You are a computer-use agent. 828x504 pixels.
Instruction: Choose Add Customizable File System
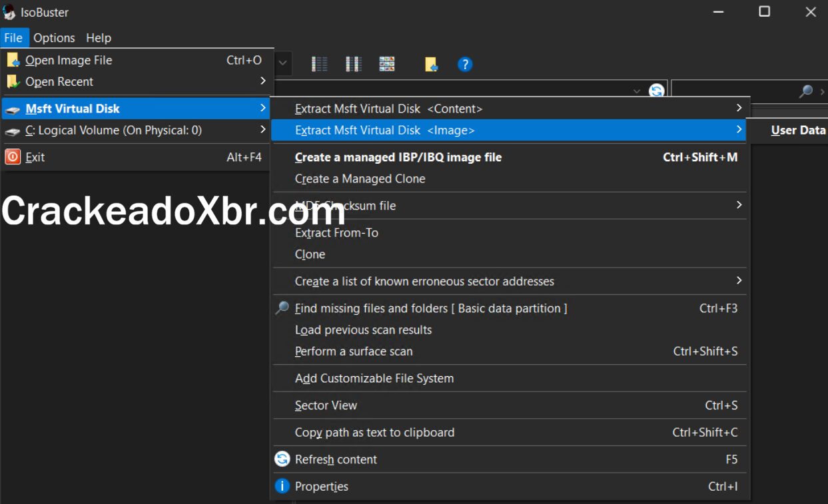(x=510, y=378)
